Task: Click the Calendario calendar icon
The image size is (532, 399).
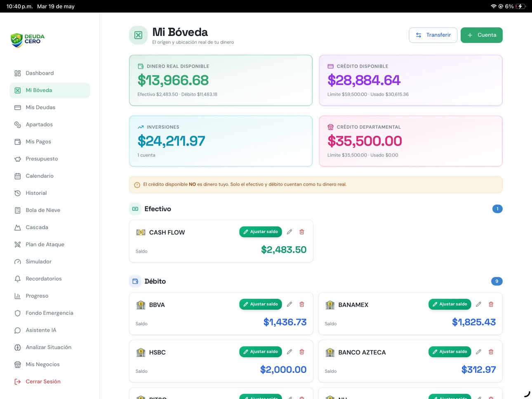Action: click(x=17, y=176)
